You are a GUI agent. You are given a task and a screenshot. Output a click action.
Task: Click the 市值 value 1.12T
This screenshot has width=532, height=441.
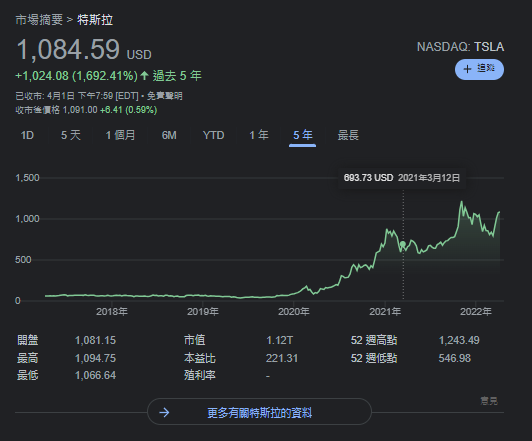tap(279, 340)
